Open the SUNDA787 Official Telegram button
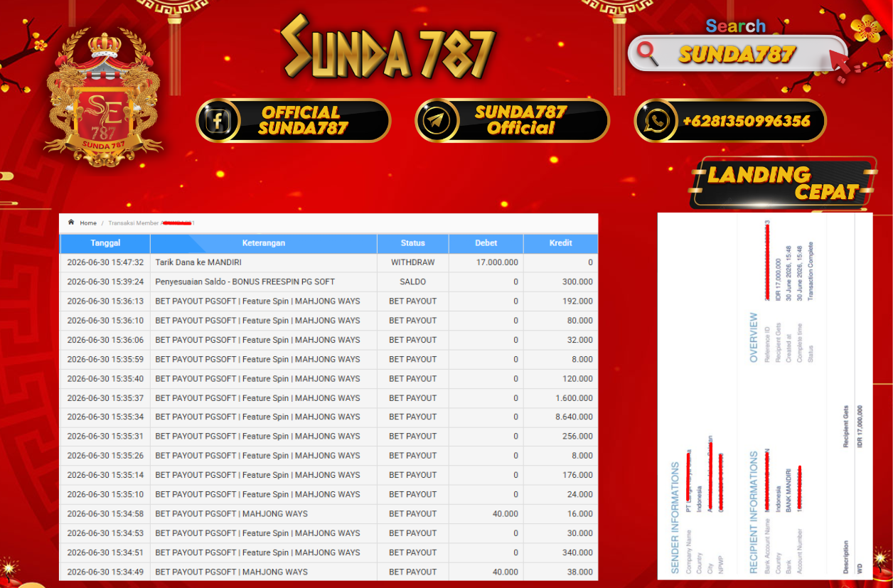The image size is (893, 588). pos(512,120)
